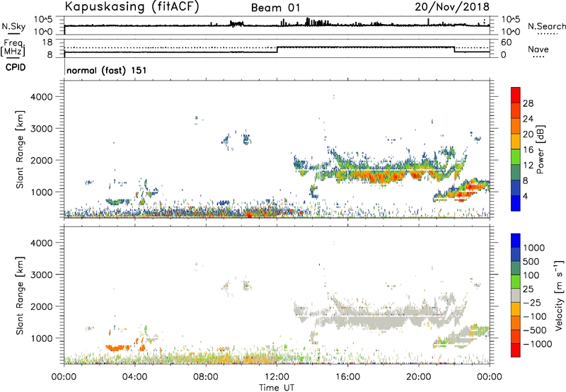566x392 pixels.
Task: Click the Slant Range label of velocity panel
Action: [x=20, y=296]
